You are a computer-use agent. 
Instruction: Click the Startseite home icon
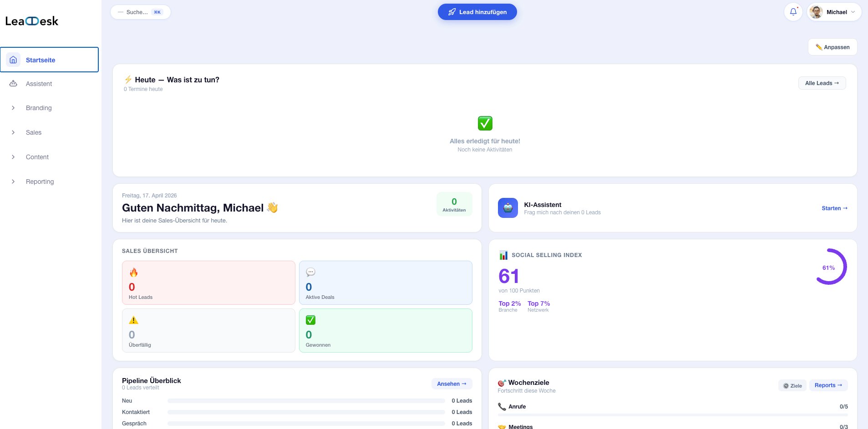[x=14, y=59]
